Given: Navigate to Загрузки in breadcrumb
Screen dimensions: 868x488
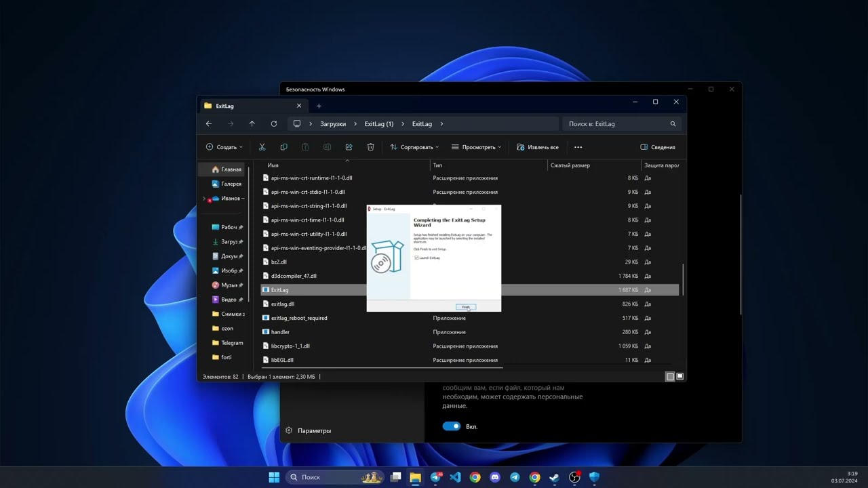Looking at the screenshot, I should [x=333, y=124].
